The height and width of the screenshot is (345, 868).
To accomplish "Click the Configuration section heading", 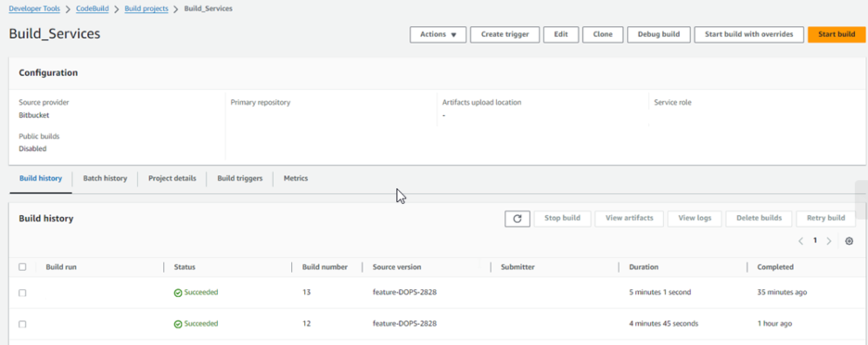I will 48,72.
